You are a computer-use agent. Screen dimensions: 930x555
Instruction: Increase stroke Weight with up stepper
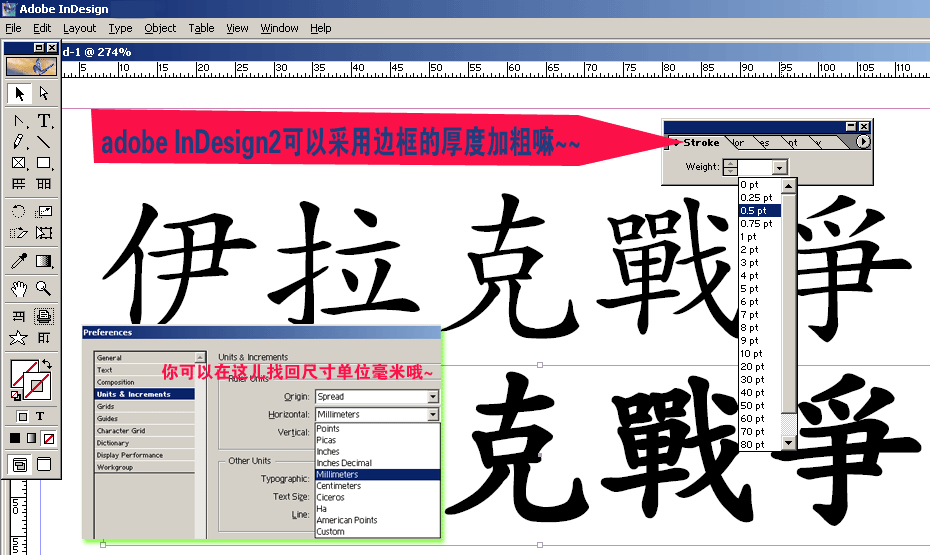pos(731,164)
